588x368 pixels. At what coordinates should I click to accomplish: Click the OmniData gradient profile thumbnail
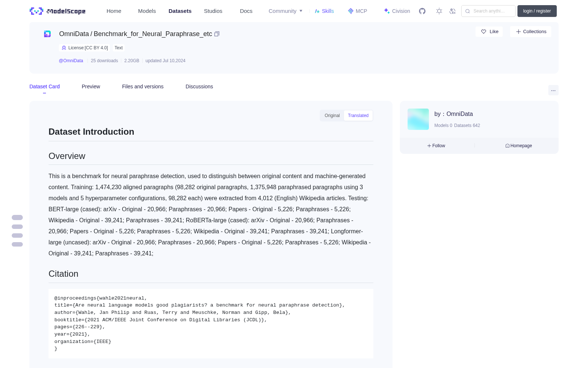418,119
